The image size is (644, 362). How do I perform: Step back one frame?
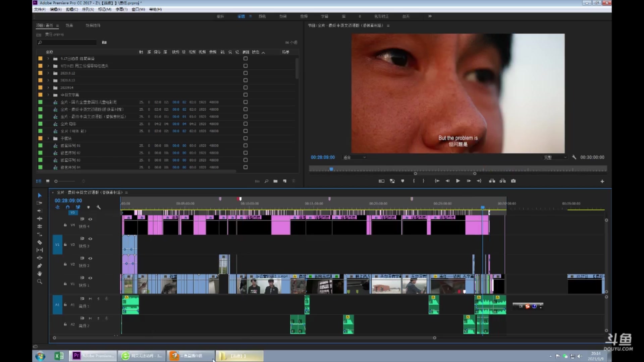[x=447, y=181]
